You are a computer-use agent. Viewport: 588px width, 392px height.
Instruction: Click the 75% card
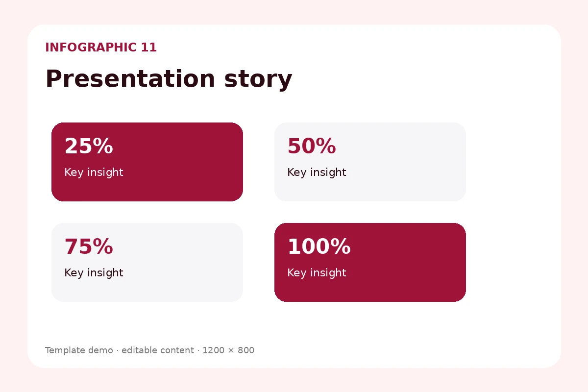(x=147, y=262)
